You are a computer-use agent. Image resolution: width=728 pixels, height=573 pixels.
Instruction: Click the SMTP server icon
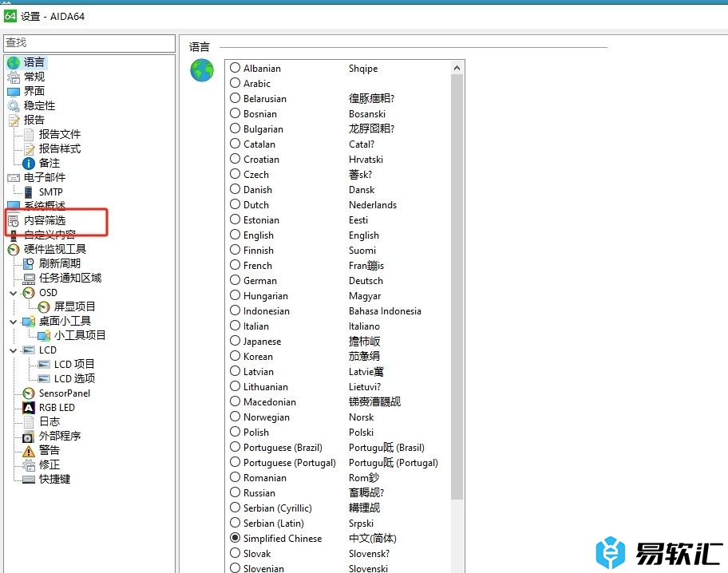[29, 192]
